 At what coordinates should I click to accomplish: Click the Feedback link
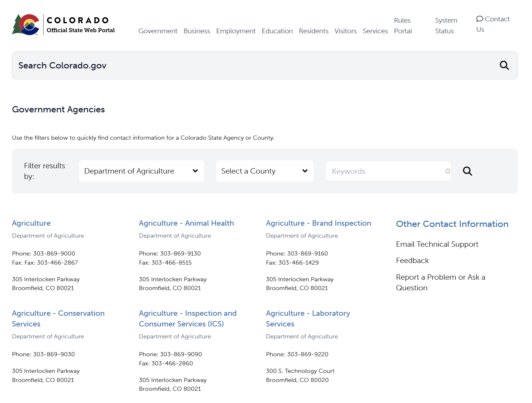pos(412,261)
